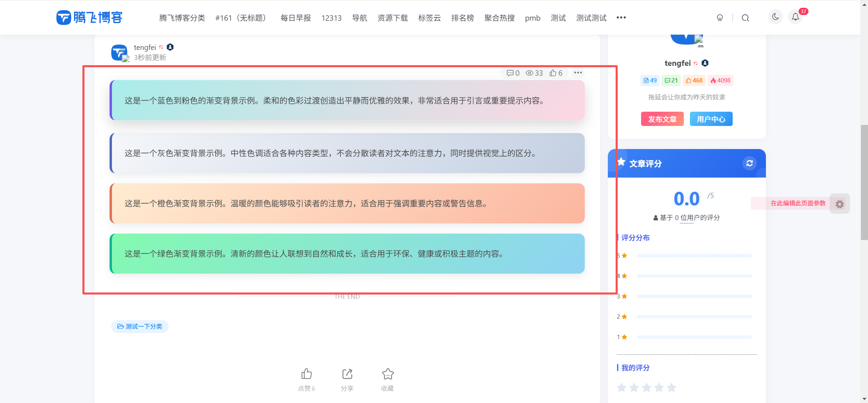Open the page settings gear icon
The width and height of the screenshot is (868, 403).
coord(840,204)
